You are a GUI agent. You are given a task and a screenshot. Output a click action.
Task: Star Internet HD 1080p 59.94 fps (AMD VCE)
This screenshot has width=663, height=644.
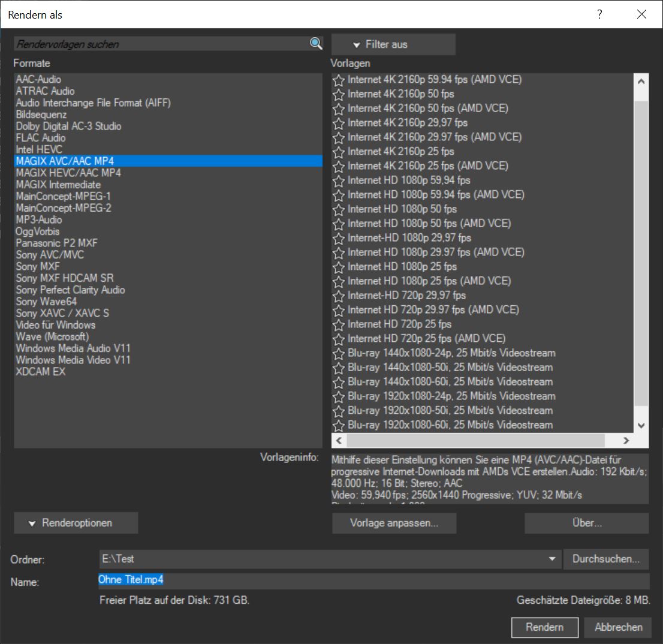(338, 195)
